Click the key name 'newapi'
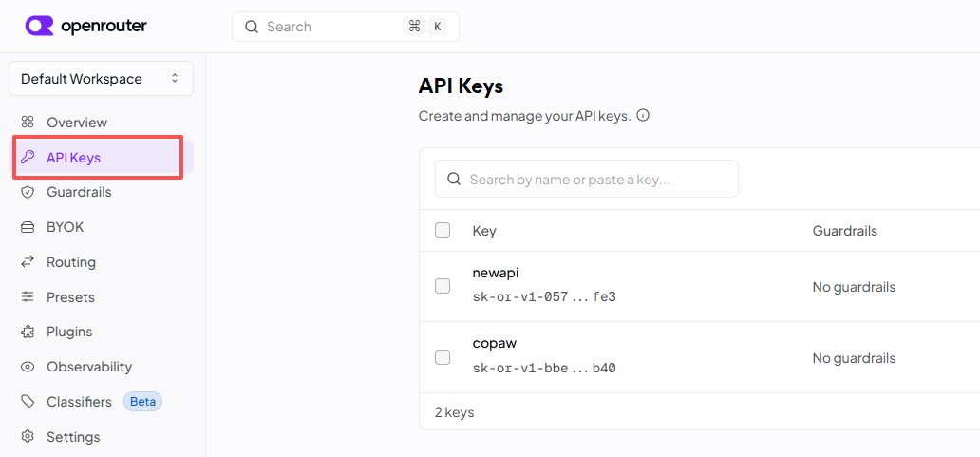This screenshot has height=457, width=980. point(496,273)
